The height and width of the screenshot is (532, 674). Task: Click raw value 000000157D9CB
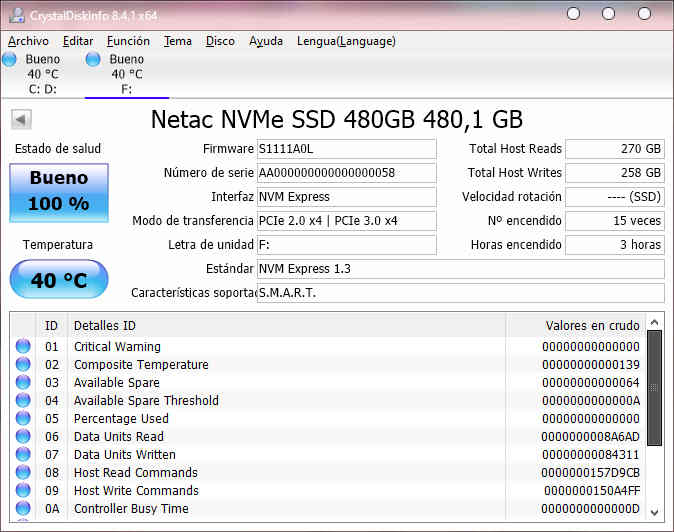click(590, 473)
